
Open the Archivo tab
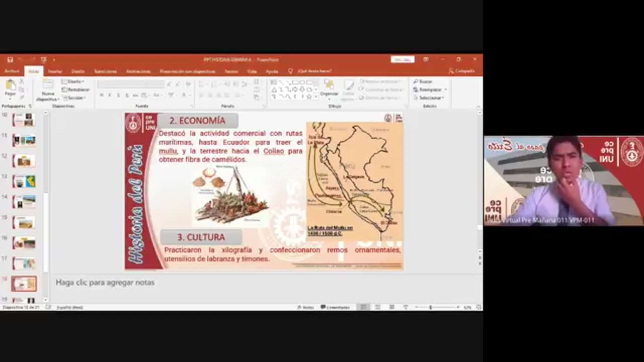pos(12,71)
